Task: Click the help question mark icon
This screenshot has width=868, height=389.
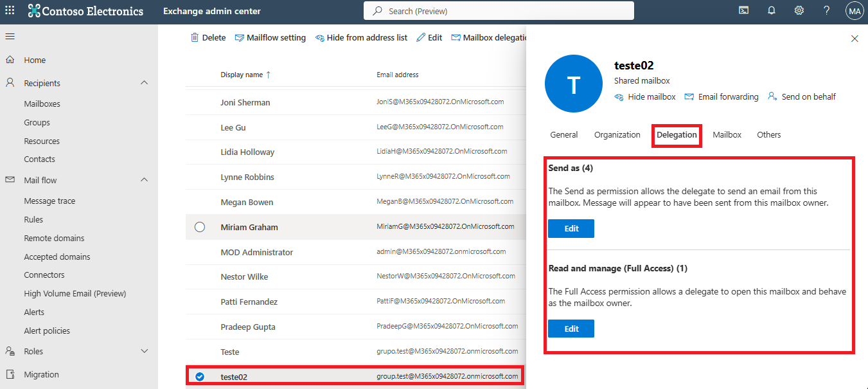Action: [x=827, y=11]
